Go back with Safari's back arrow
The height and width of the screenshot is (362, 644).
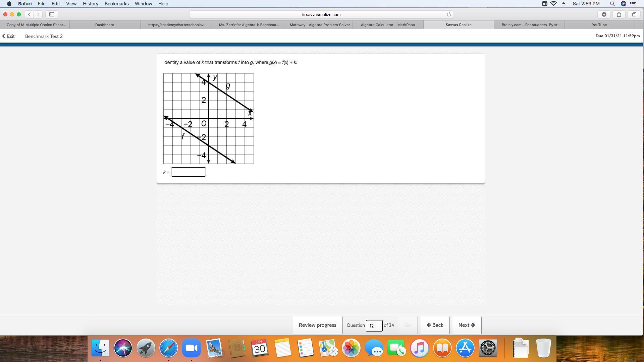click(30, 14)
